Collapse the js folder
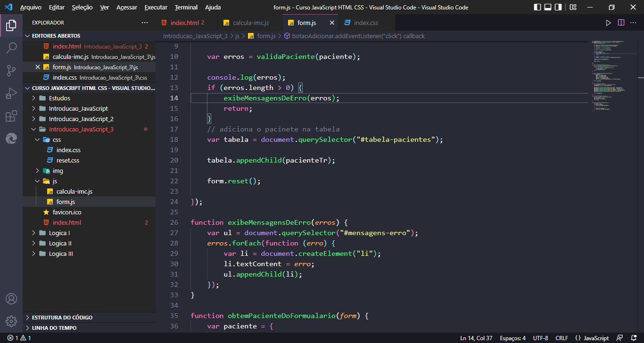This screenshot has width=644, height=343. pyautogui.click(x=89, y=181)
